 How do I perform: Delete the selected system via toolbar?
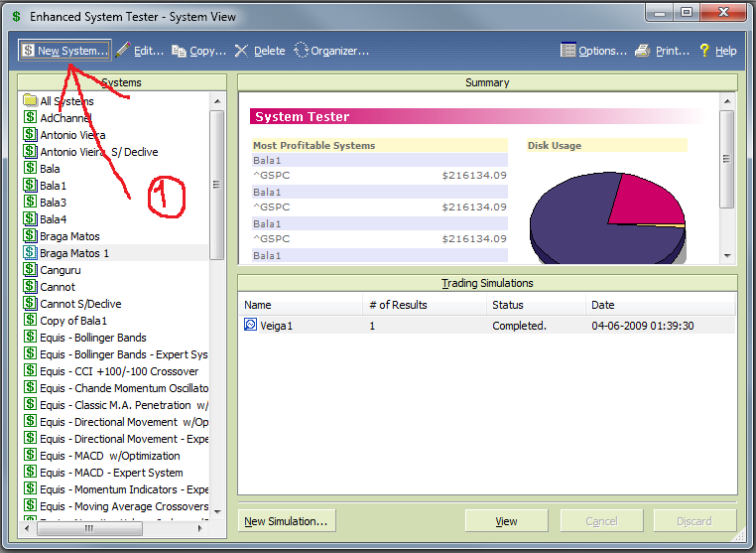point(260,51)
